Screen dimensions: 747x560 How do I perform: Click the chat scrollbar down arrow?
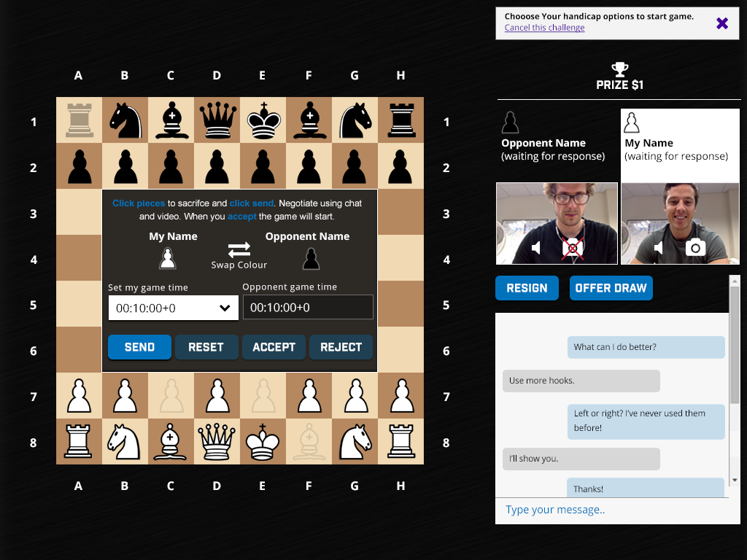click(735, 480)
